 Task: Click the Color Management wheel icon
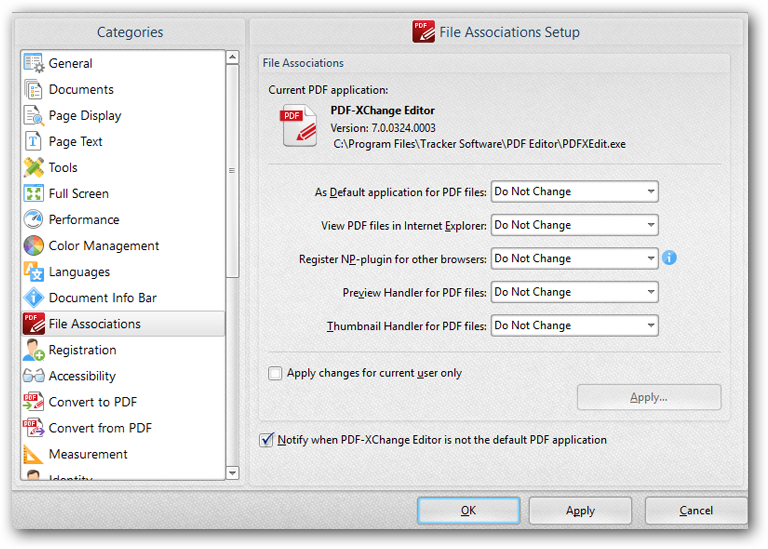(x=34, y=245)
